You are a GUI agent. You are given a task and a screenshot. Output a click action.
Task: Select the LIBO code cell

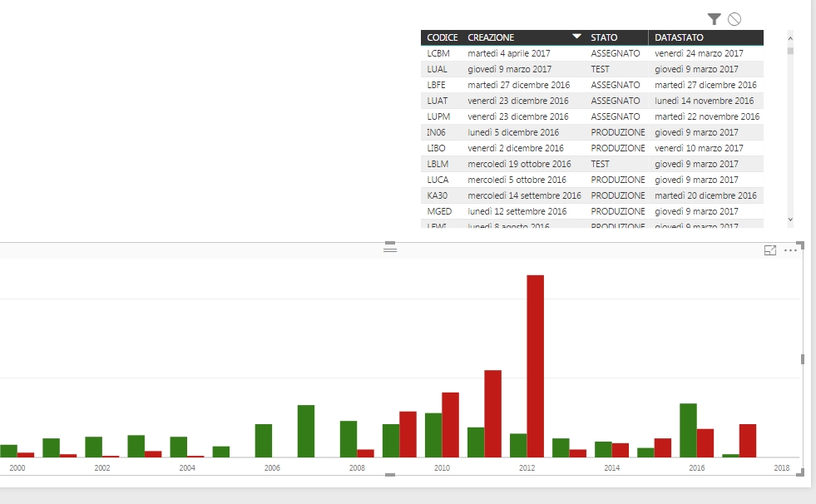coord(436,148)
